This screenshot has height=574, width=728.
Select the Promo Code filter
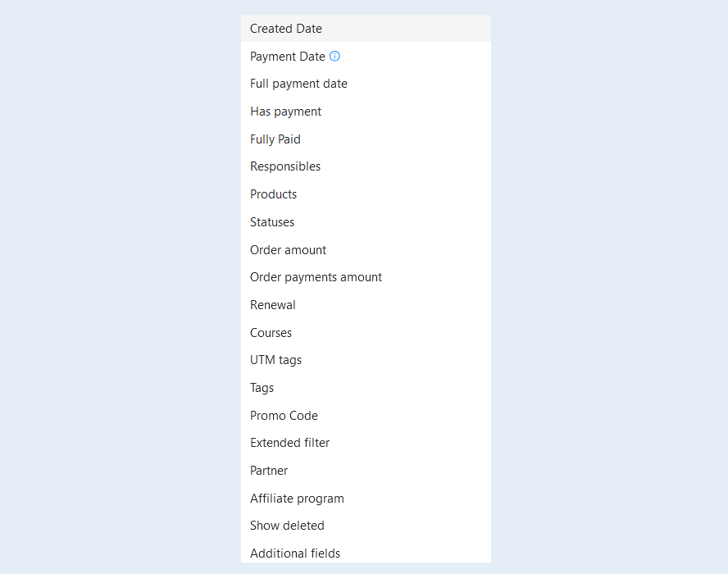click(x=366, y=415)
